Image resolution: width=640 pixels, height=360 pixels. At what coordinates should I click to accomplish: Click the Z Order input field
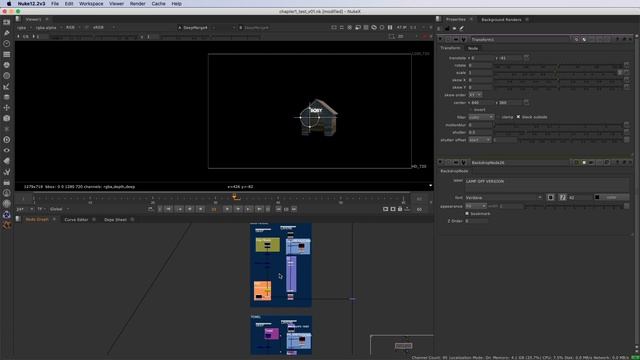pyautogui.click(x=476, y=221)
